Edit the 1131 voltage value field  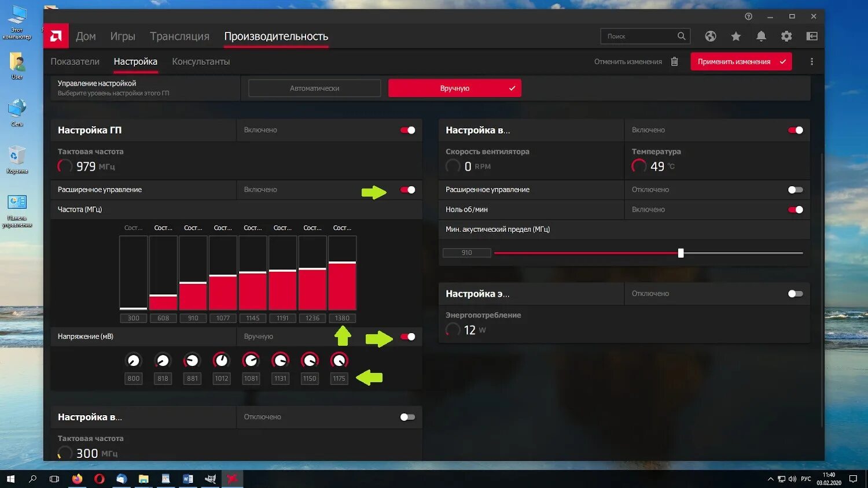[280, 378]
